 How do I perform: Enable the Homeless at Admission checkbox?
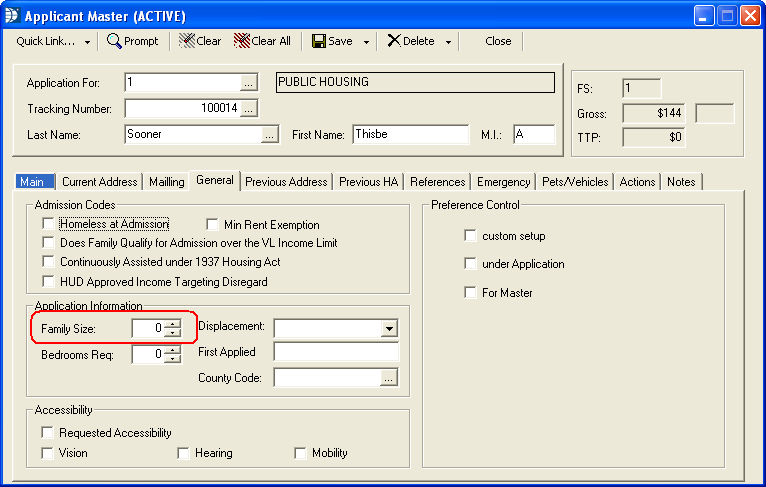[48, 225]
